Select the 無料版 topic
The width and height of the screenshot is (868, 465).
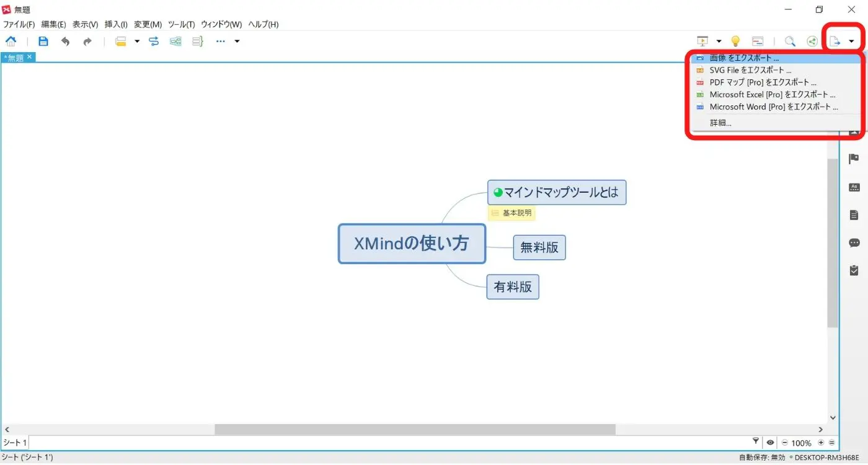click(539, 247)
